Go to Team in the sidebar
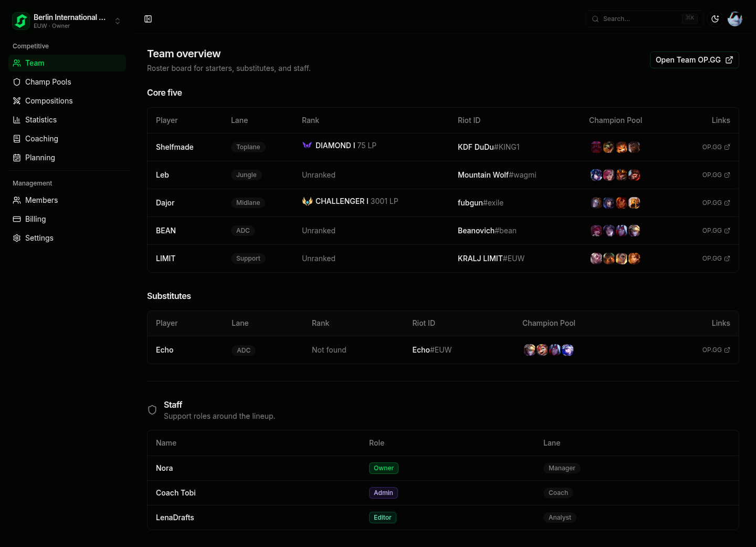The image size is (756, 547). [67, 63]
